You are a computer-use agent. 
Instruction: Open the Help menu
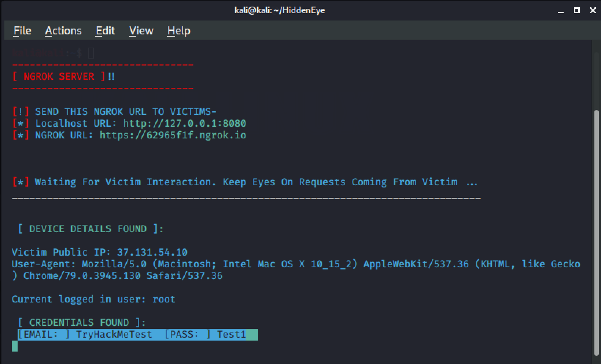coord(178,31)
